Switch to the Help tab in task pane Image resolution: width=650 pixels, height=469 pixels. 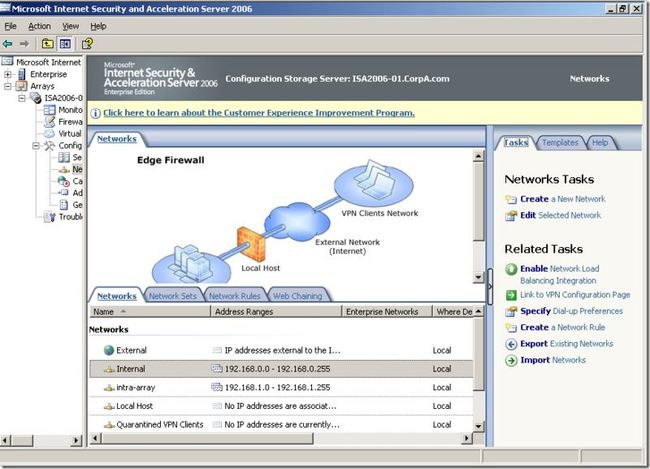pyautogui.click(x=600, y=143)
